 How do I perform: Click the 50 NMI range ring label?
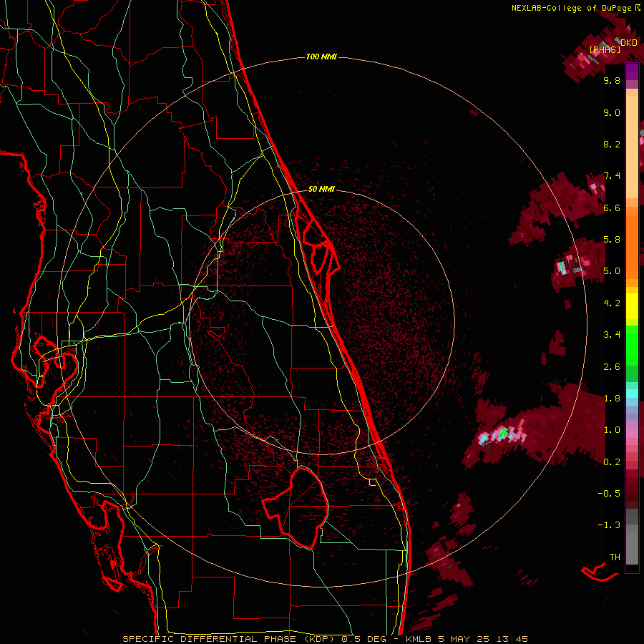tap(321, 189)
